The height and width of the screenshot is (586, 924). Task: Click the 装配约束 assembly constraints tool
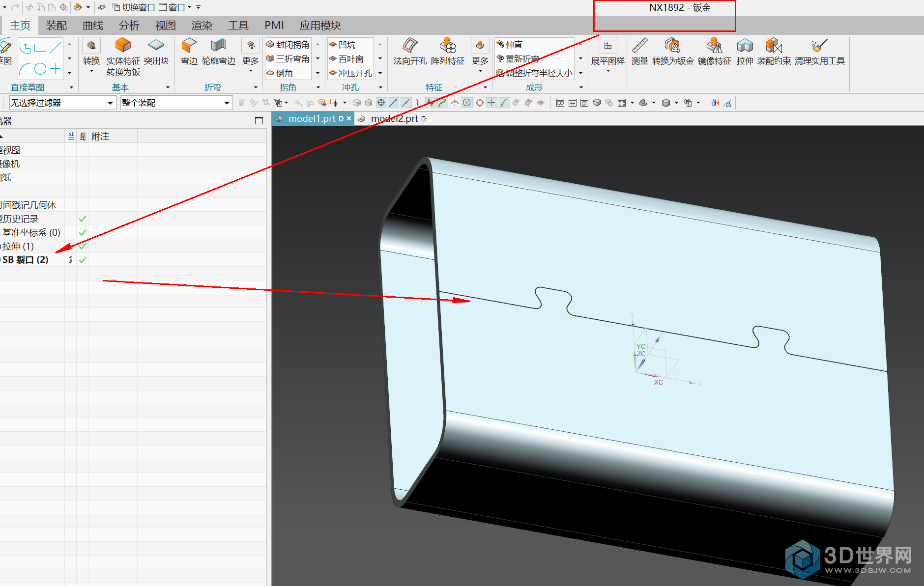click(774, 52)
